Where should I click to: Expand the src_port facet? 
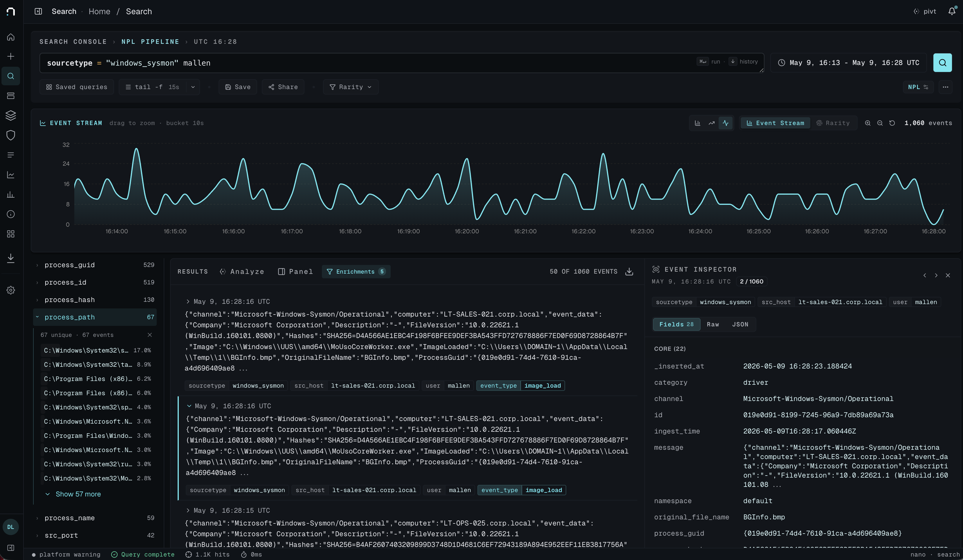[95, 536]
